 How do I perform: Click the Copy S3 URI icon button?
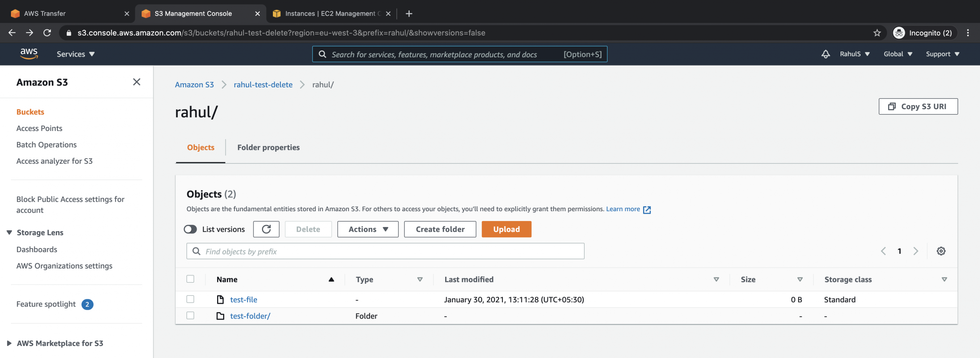[892, 107]
